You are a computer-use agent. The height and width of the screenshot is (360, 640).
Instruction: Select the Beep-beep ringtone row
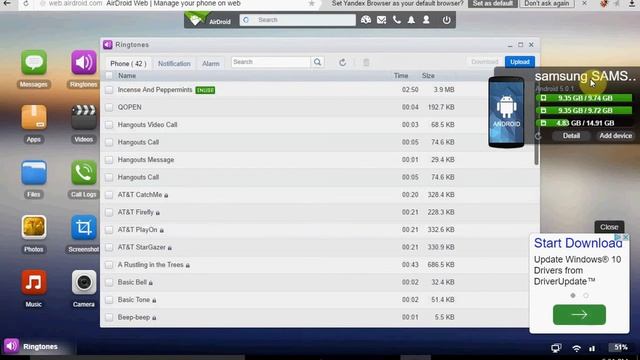pyautogui.click(x=319, y=318)
